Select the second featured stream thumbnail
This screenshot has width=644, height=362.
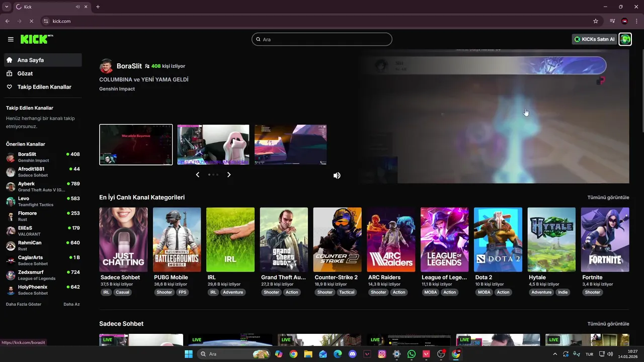213,145
